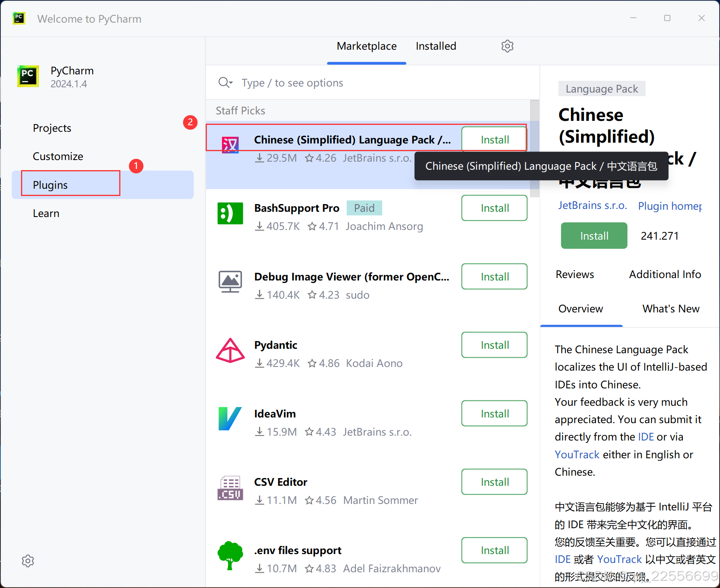Install .env files support

point(494,550)
